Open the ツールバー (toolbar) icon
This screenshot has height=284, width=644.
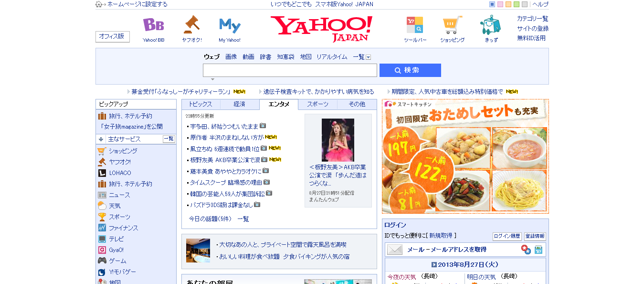coord(415,25)
